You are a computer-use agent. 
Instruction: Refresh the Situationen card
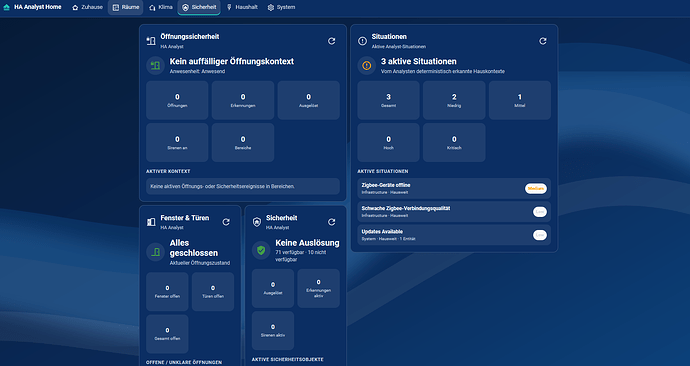point(543,41)
